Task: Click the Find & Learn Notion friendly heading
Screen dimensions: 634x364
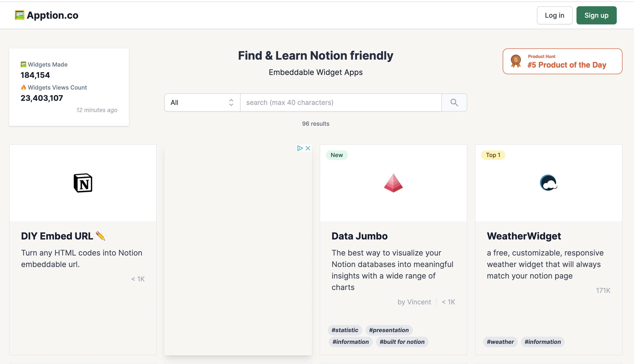Action: pos(316,56)
